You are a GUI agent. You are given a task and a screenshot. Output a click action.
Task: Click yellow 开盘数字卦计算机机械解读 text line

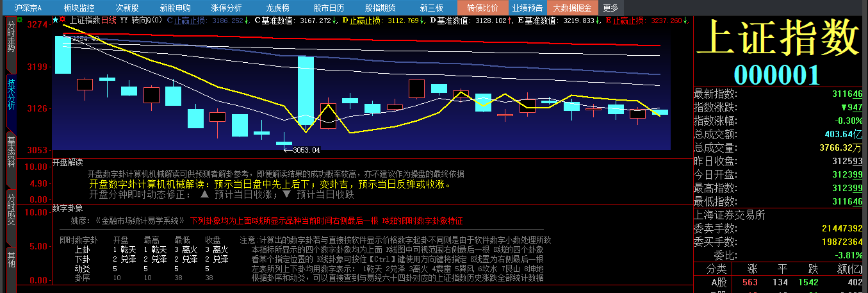point(270,184)
